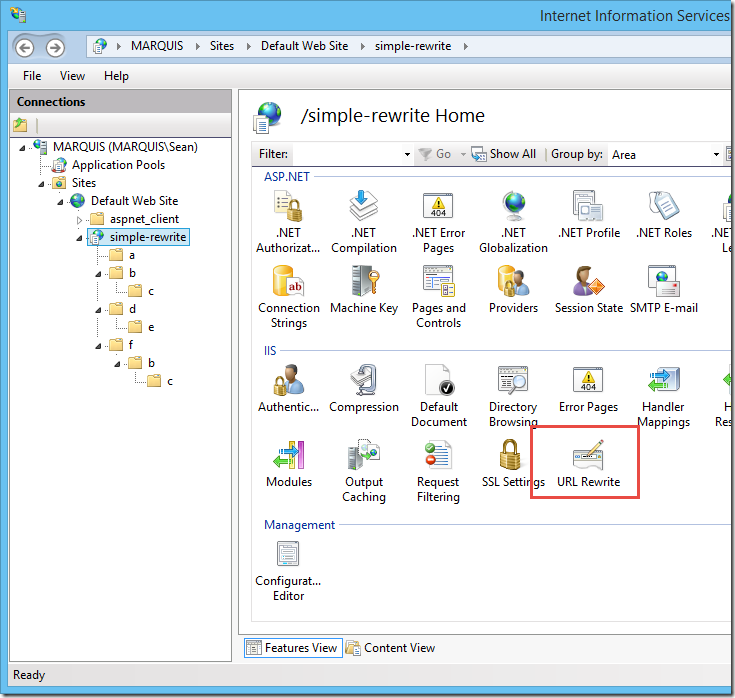Click simple-rewrite in the address breadcrumb
Image resolution: width=735 pixels, height=698 pixels.
pyautogui.click(x=413, y=46)
